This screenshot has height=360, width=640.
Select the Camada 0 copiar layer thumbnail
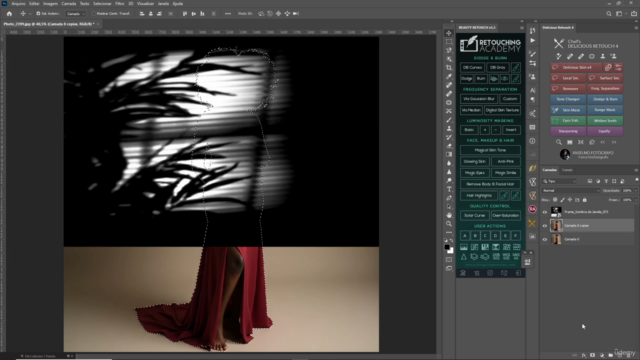tap(556, 226)
